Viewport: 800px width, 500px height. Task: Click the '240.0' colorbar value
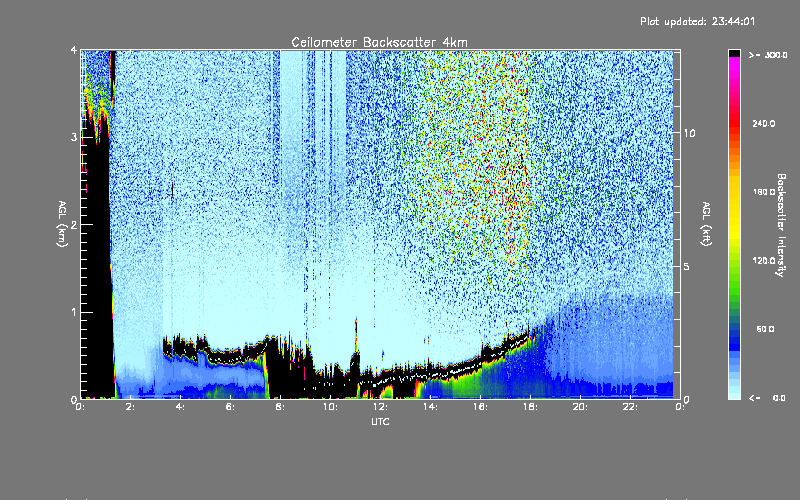pyautogui.click(x=764, y=124)
